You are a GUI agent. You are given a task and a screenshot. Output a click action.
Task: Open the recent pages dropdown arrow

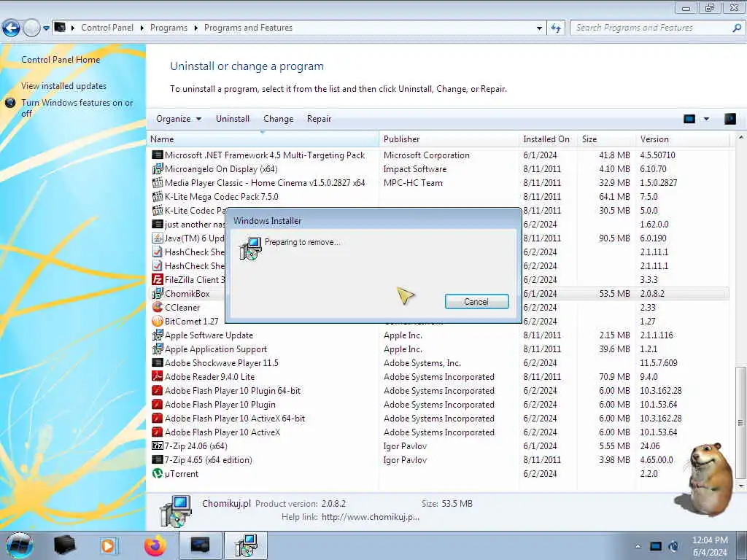click(x=46, y=28)
